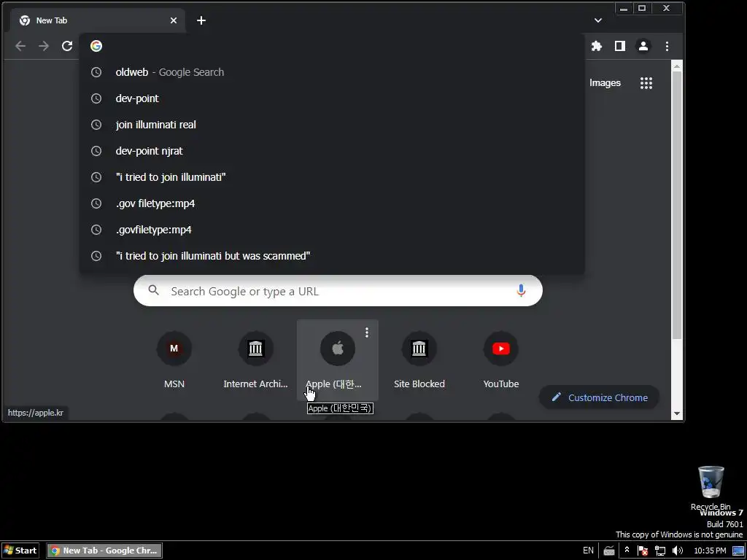The width and height of the screenshot is (747, 560).
Task: Click the 10:35 PM clock
Action: [x=710, y=551]
